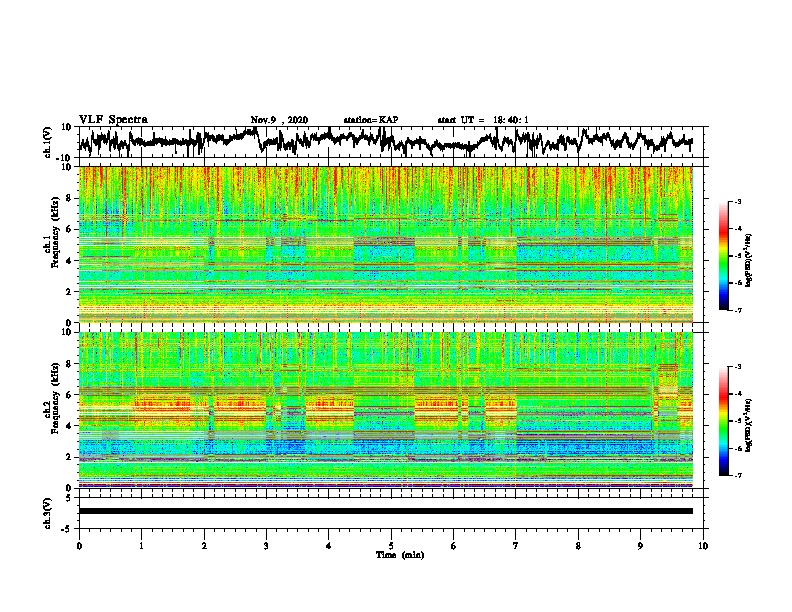Click the "4" kHz tick on ch.1 spectrogram
Viewport: 792px width, 612px height.
69,261
